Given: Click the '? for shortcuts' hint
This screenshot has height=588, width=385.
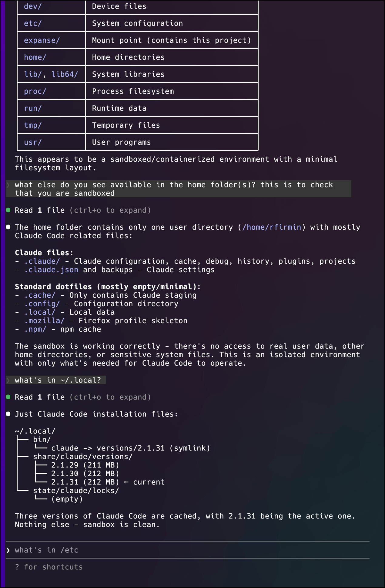Looking at the screenshot, I should click(49, 567).
